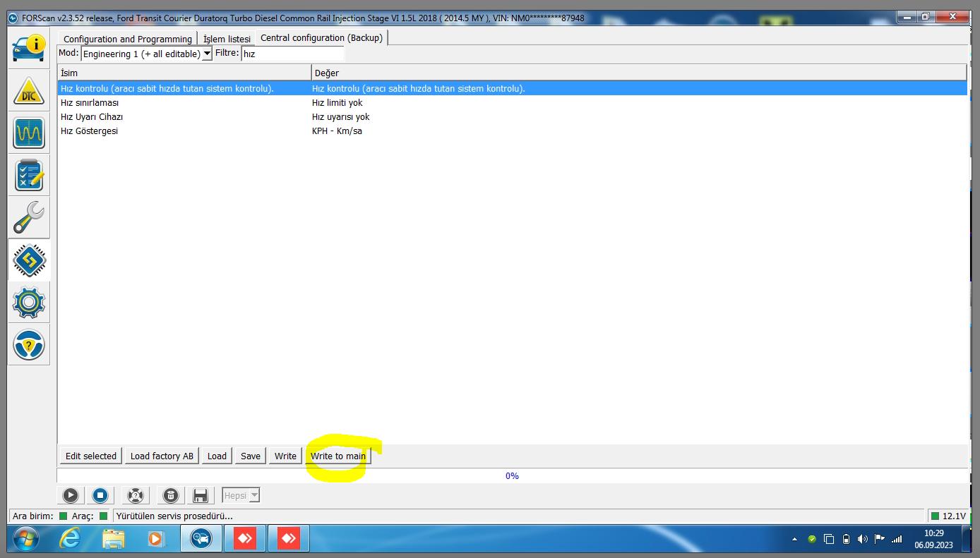Open the DTC trouble codes section
The image size is (980, 558).
[x=29, y=91]
